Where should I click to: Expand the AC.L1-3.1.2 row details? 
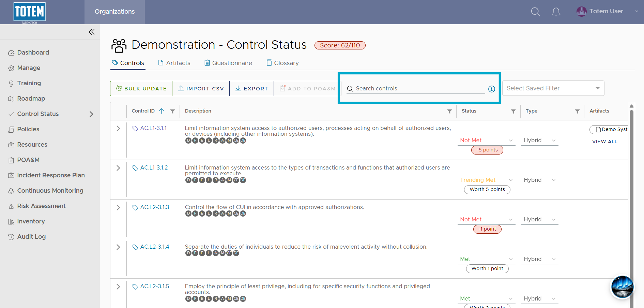click(118, 168)
